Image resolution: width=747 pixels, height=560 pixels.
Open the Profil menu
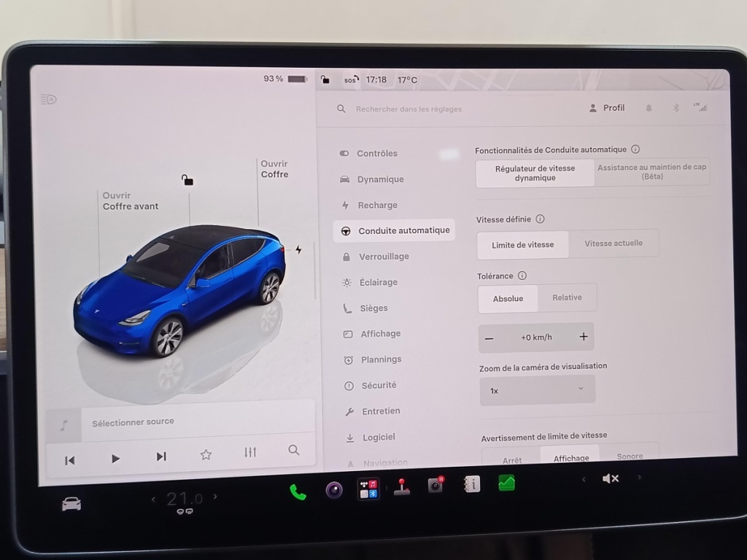[607, 108]
